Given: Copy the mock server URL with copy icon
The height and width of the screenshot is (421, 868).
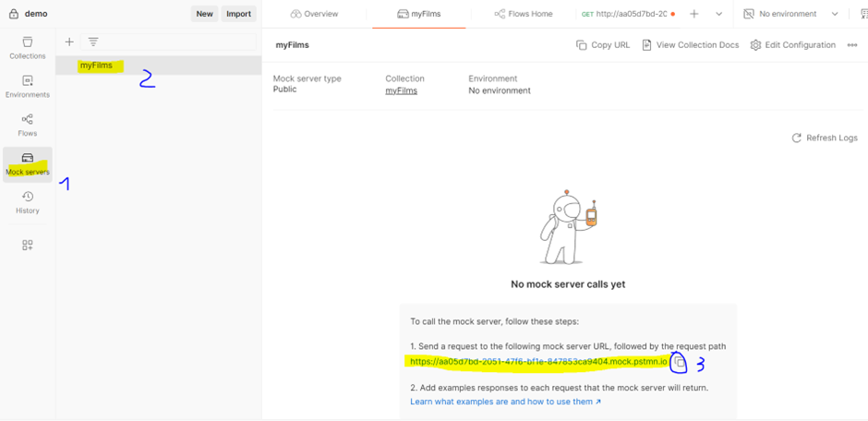Looking at the screenshot, I should [x=679, y=362].
